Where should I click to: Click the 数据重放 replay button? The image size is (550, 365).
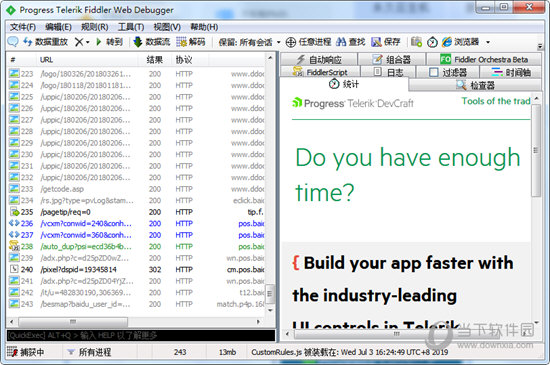coord(45,42)
